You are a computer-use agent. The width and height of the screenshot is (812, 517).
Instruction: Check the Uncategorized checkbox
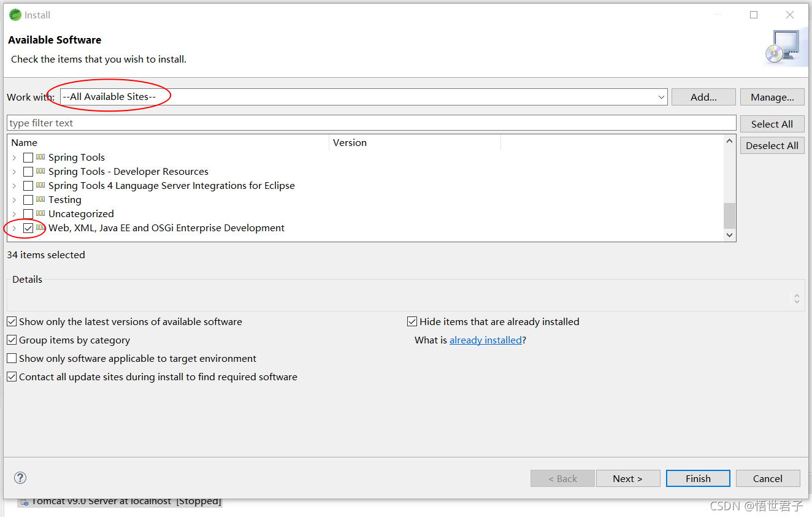(x=28, y=214)
